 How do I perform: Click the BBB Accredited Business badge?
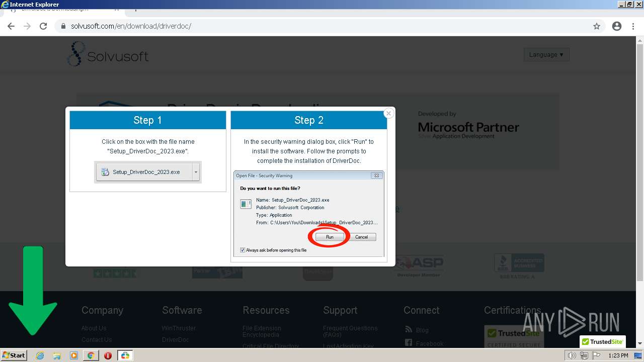519,266
